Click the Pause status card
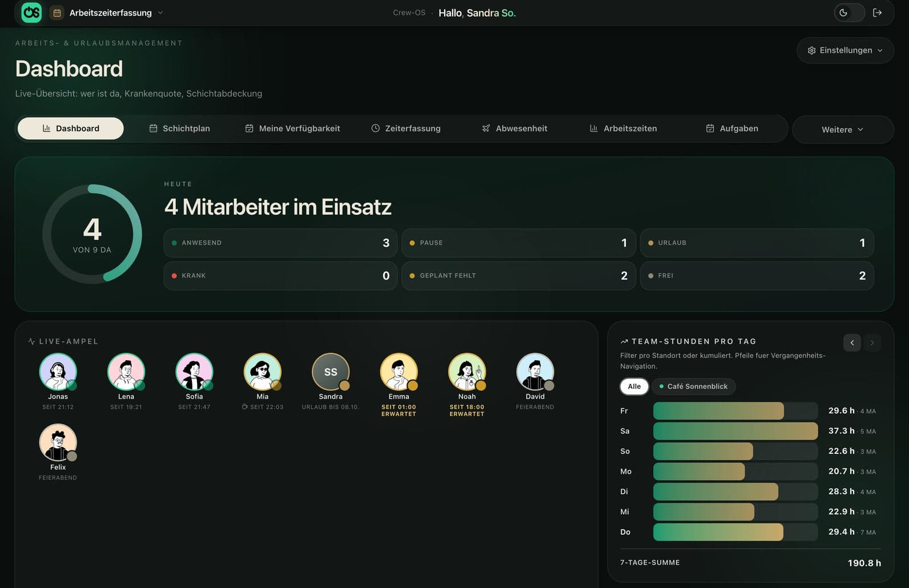Viewport: 909px width, 588px height. coord(518,243)
